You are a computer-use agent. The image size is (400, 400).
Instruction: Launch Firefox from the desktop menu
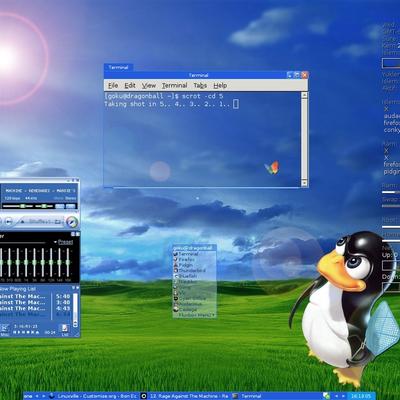187,259
